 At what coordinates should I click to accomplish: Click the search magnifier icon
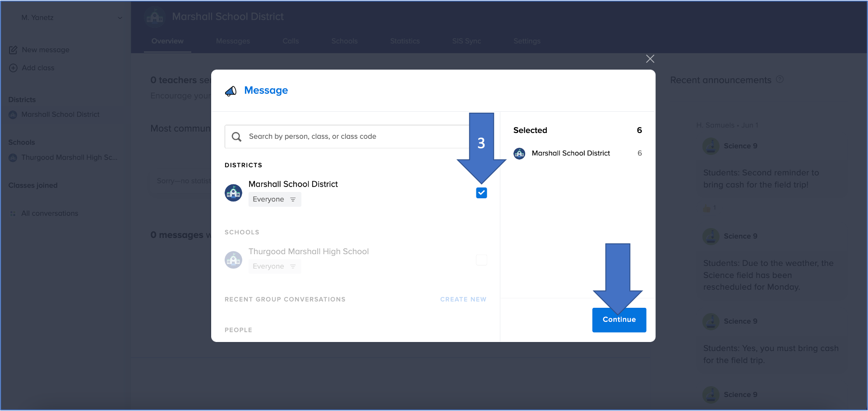click(x=236, y=137)
